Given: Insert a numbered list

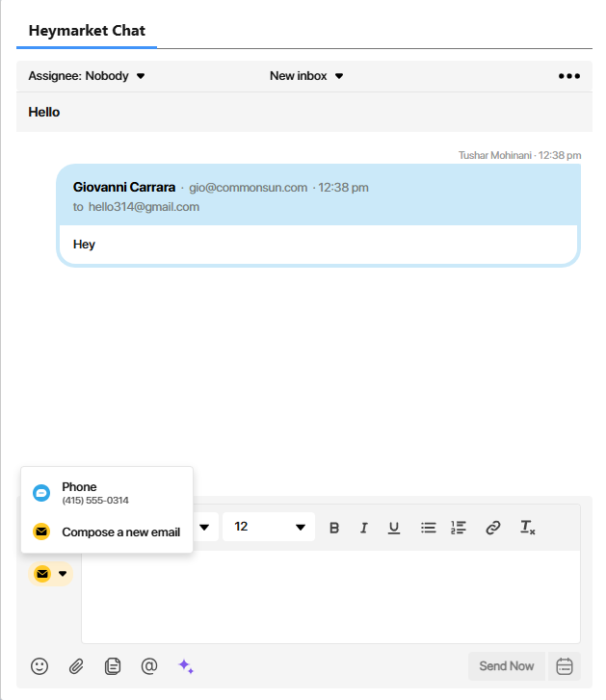Looking at the screenshot, I should tap(459, 528).
